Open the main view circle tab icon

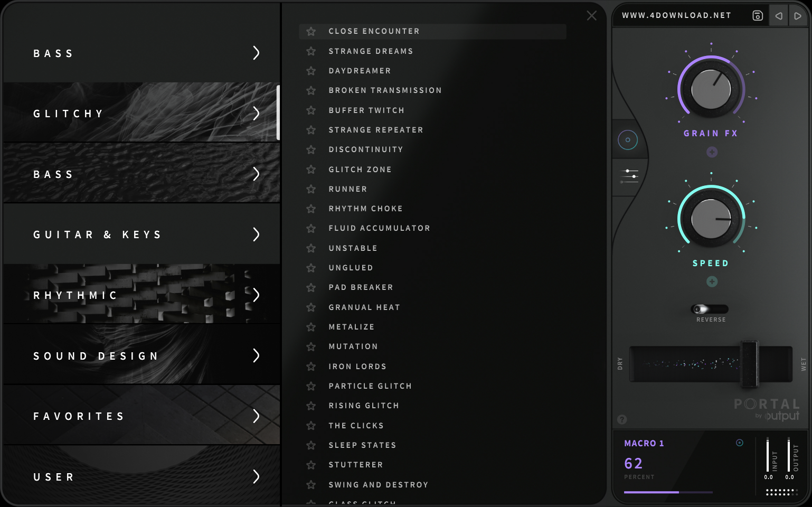tap(628, 140)
